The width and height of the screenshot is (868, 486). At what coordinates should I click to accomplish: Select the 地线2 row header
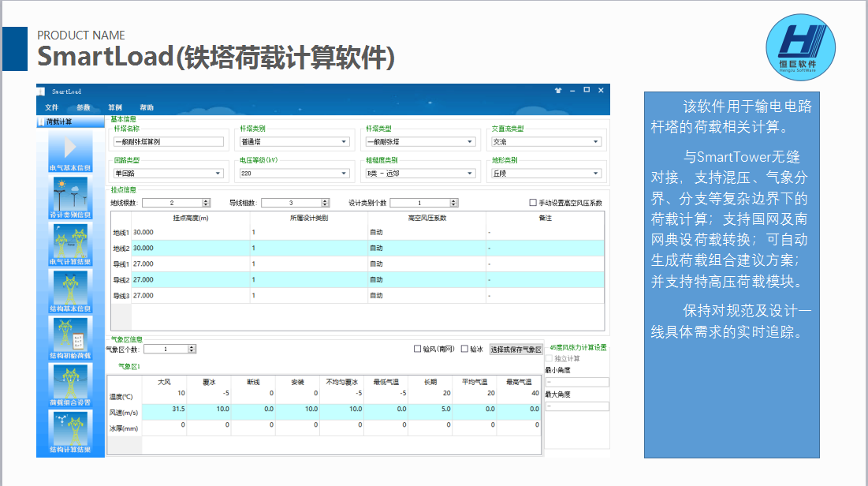(121, 249)
